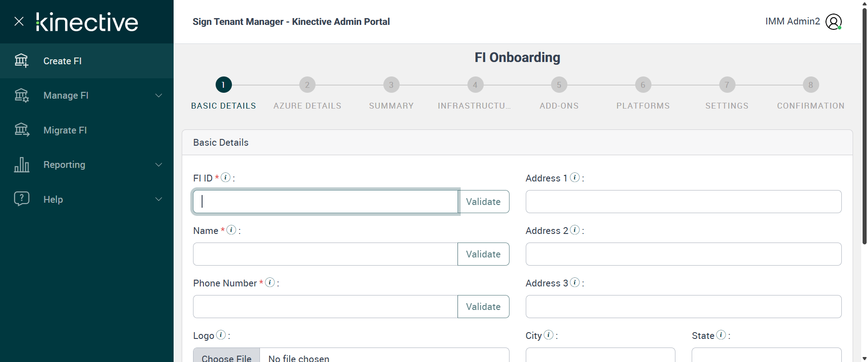
Task: Expand the Manage FI submenu chevron
Action: (159, 95)
